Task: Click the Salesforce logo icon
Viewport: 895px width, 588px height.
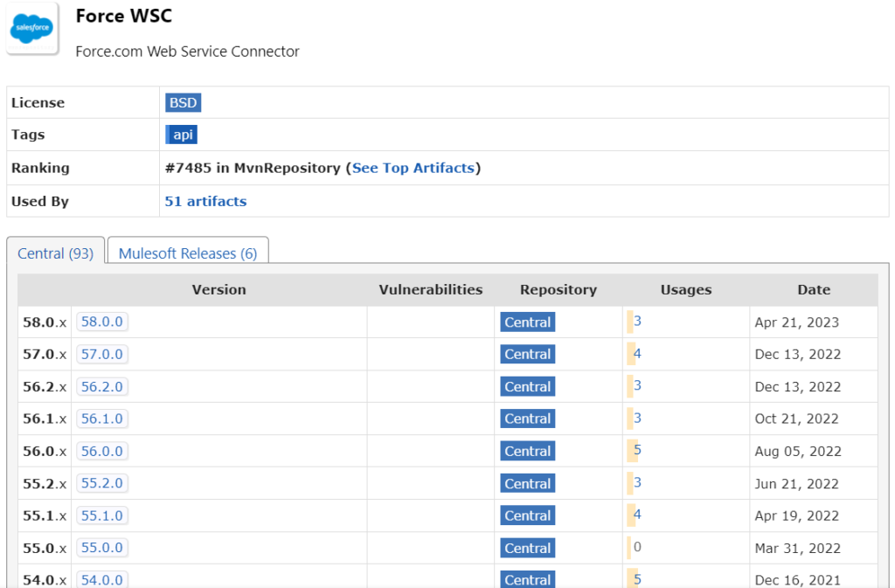Action: point(32,28)
